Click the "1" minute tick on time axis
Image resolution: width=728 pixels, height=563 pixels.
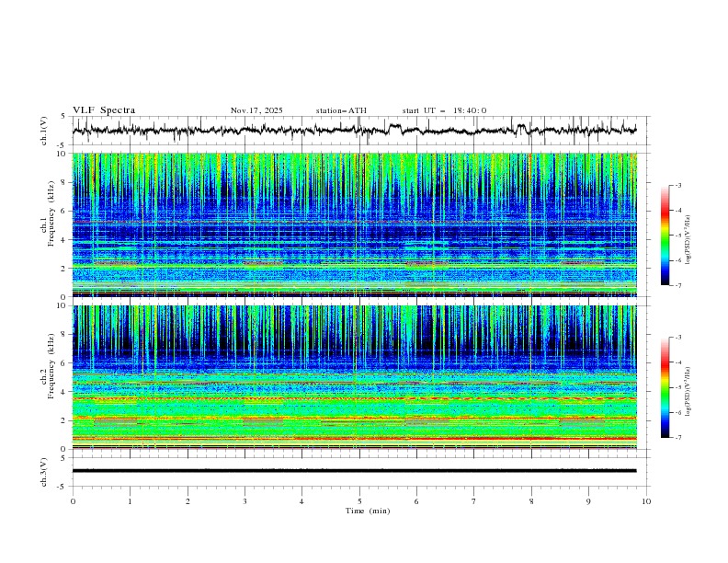[x=130, y=501]
